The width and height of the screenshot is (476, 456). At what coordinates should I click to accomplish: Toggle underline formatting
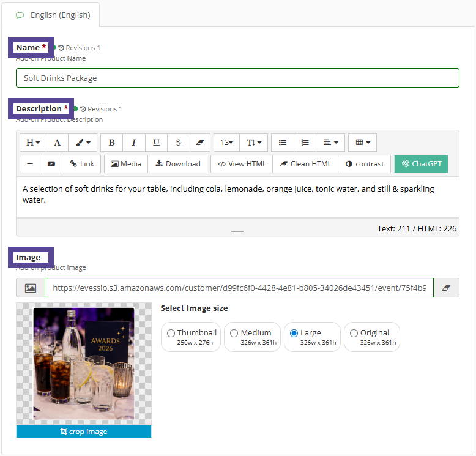pos(156,143)
